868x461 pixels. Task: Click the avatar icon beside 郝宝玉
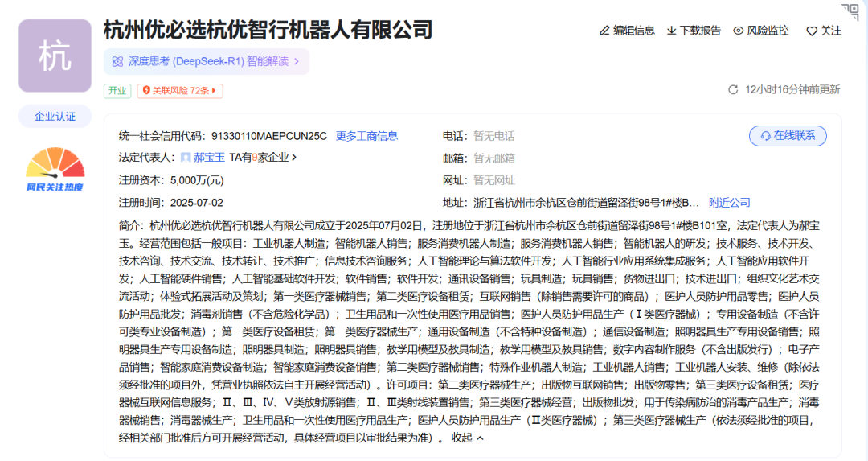[186, 158]
